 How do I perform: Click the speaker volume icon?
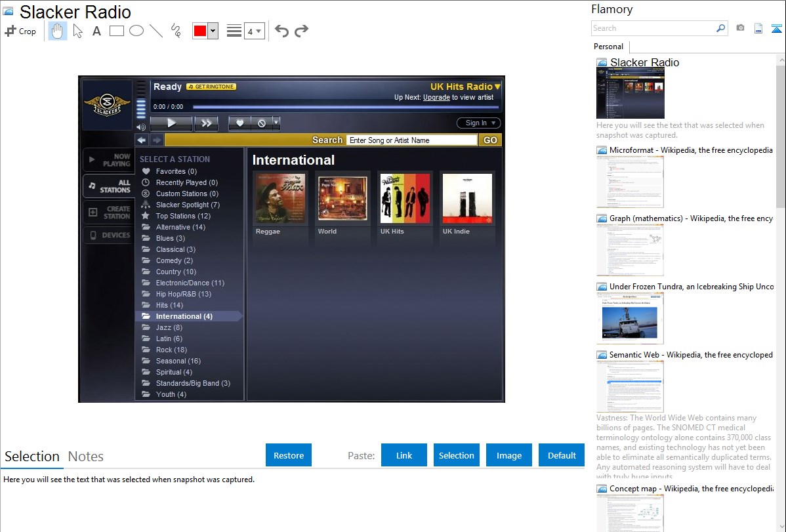141,127
